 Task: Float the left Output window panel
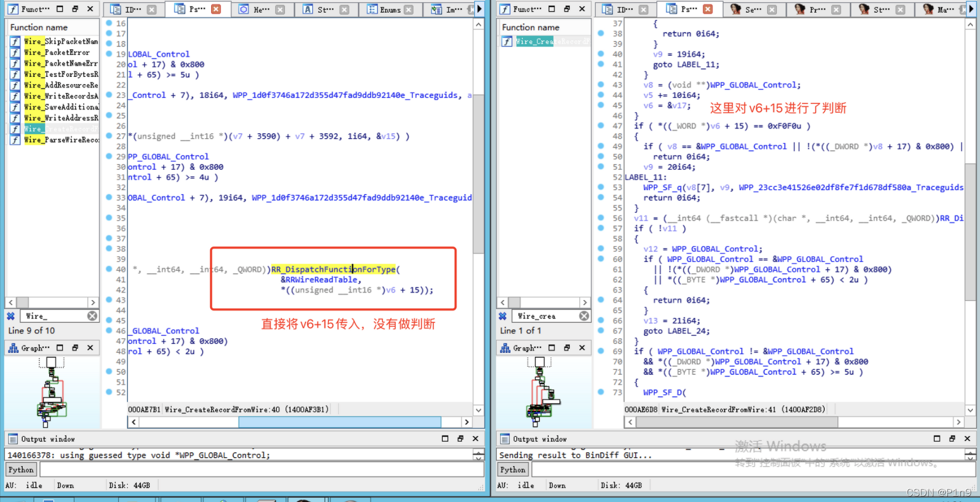point(460,438)
